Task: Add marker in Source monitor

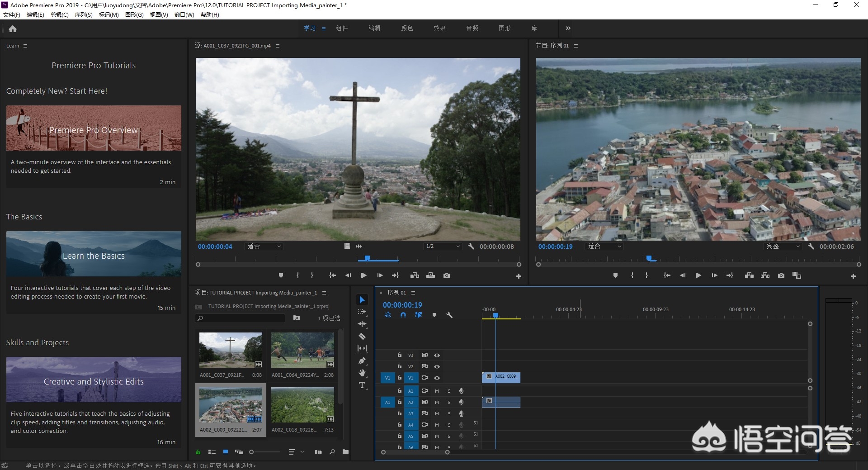Action: 281,275
